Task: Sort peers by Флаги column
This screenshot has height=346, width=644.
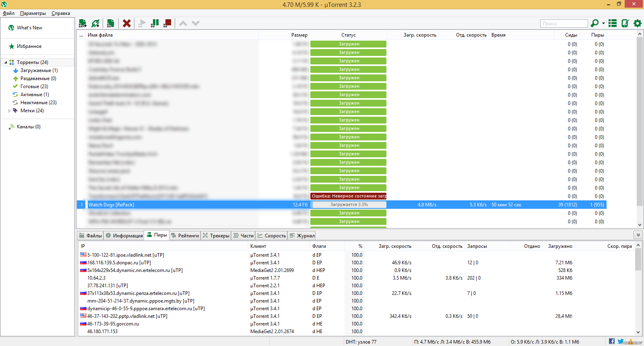Action: (x=327, y=246)
